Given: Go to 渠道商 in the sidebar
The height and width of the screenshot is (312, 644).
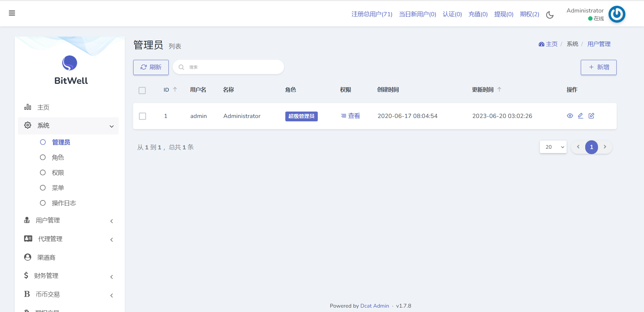Looking at the screenshot, I should (46, 258).
